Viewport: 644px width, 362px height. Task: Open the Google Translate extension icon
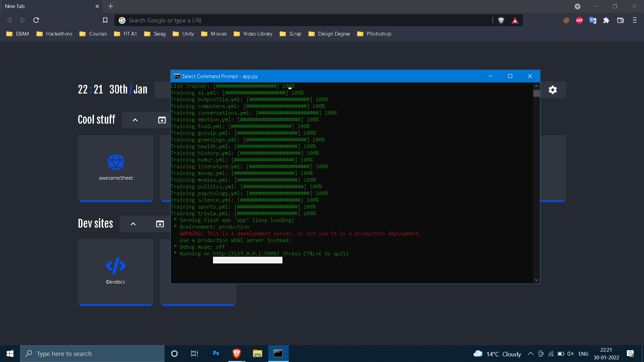coord(593,20)
